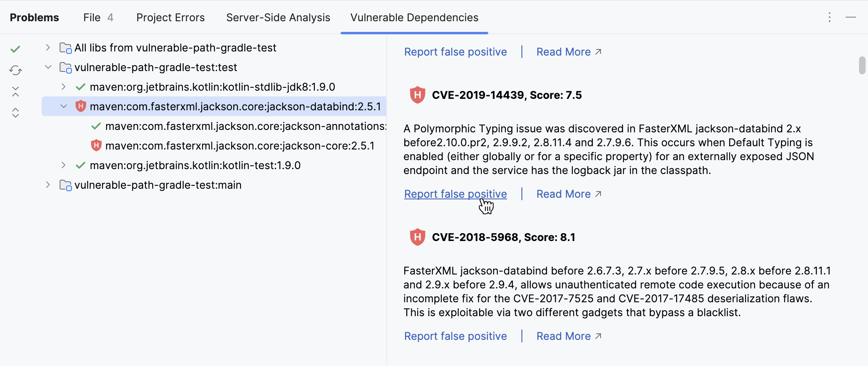Screen dimensions: 868x366
Task: Click the green check beside kotlin-test:1.9.0
Action: pos(80,165)
